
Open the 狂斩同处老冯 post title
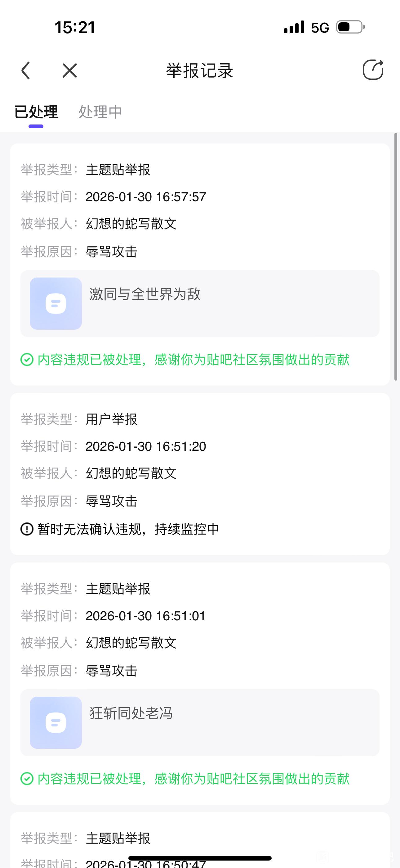pyautogui.click(x=131, y=713)
